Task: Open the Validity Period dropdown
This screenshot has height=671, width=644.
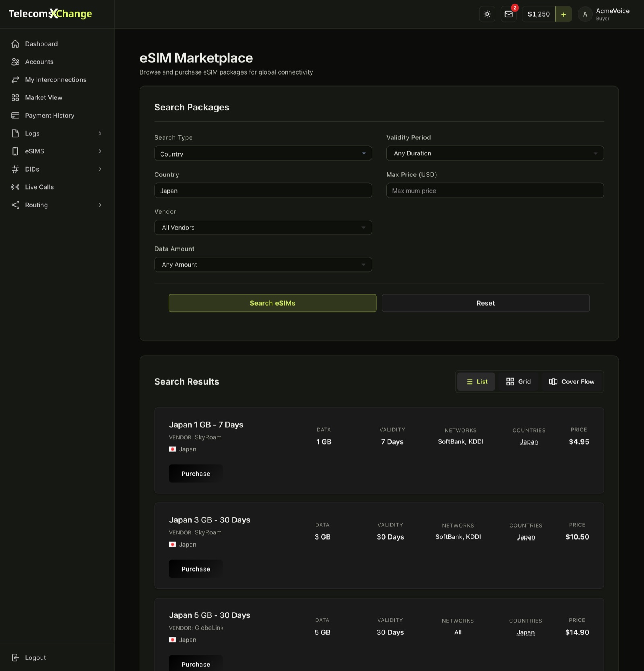Action: (495, 153)
